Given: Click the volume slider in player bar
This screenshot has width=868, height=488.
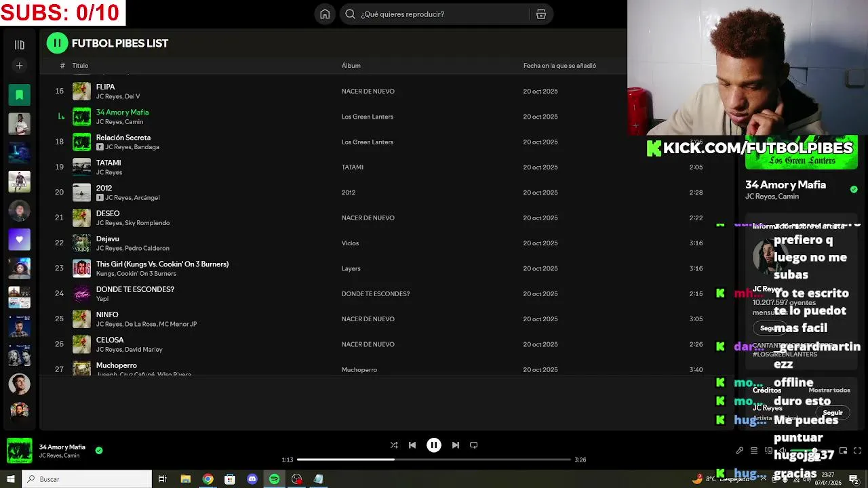Looking at the screenshot, I should 812,451.
